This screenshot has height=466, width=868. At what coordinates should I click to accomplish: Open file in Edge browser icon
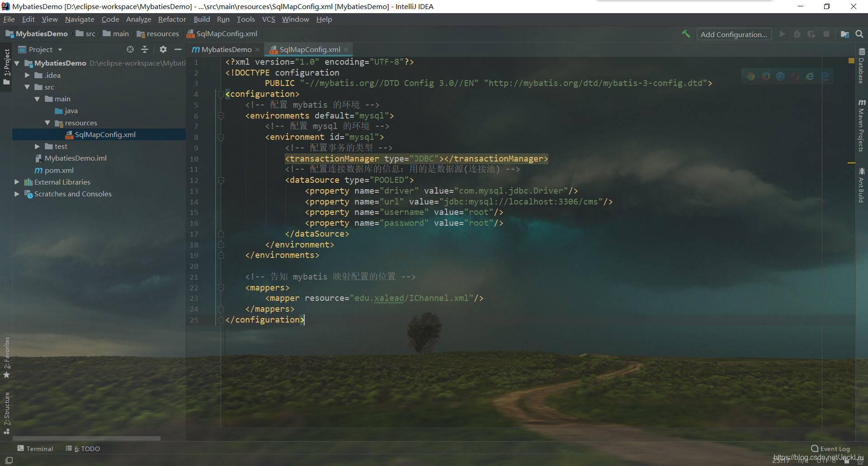tap(825, 76)
